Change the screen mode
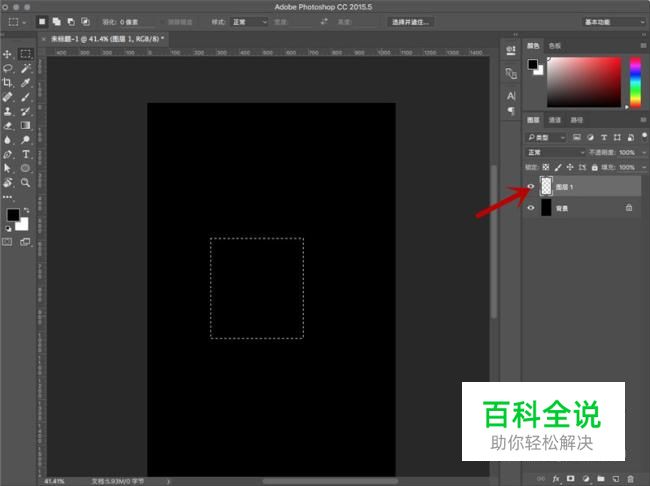This screenshot has height=486, width=650. pyautogui.click(x=25, y=242)
